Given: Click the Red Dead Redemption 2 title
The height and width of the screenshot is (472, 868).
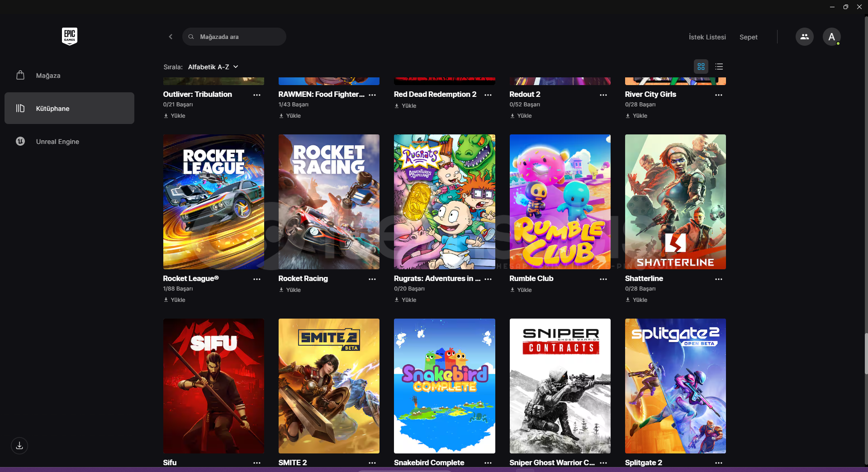Looking at the screenshot, I should click(435, 94).
